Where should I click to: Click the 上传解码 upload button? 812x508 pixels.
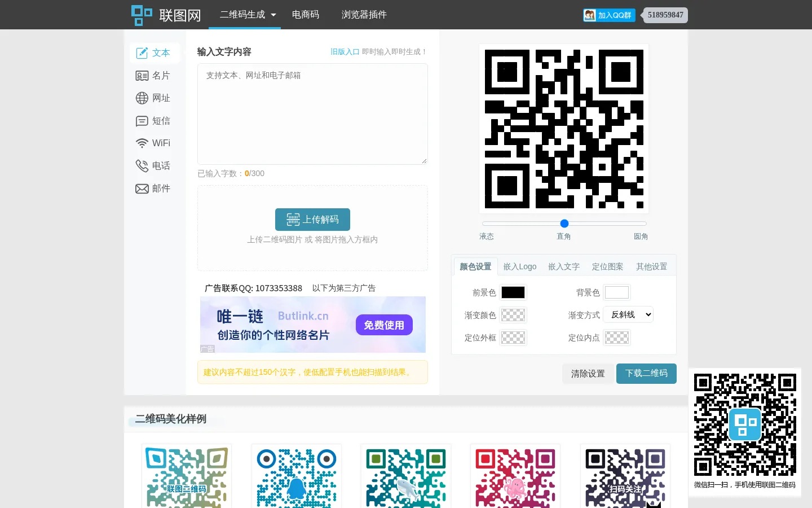coord(312,220)
